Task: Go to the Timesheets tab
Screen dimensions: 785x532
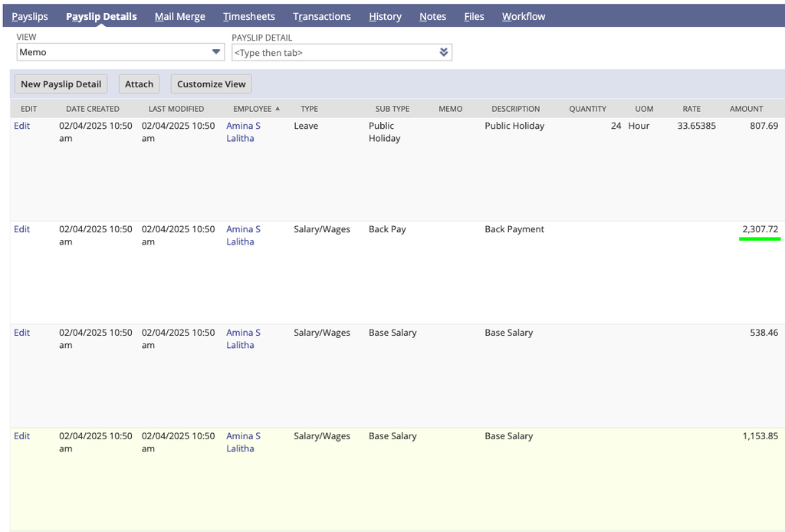Action: 249,17
